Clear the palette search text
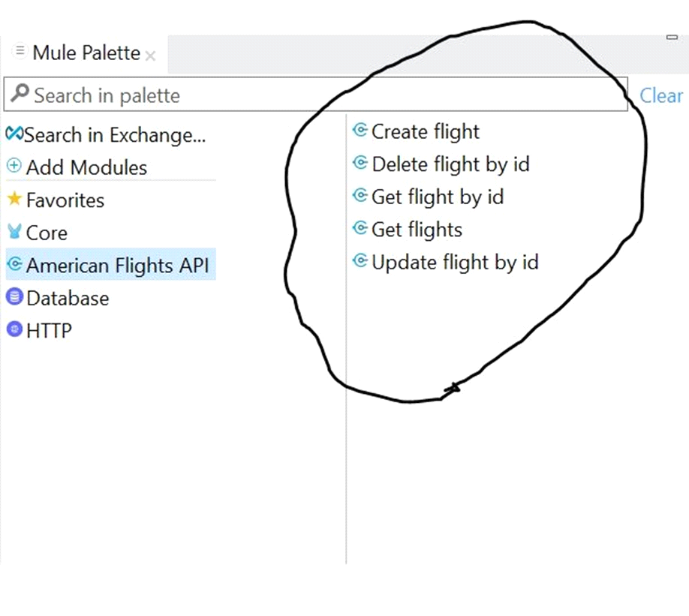The width and height of the screenshot is (689, 616). coord(660,95)
